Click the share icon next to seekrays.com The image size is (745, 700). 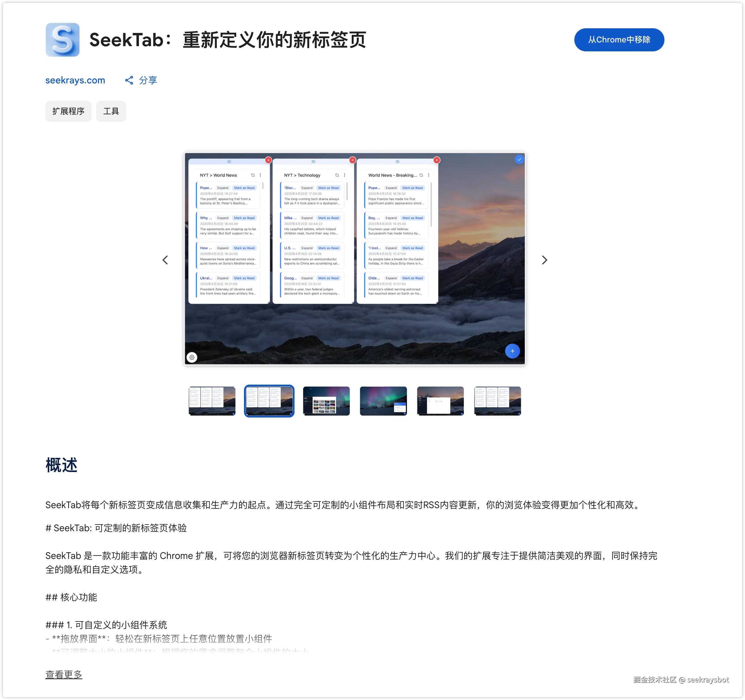[x=129, y=80]
